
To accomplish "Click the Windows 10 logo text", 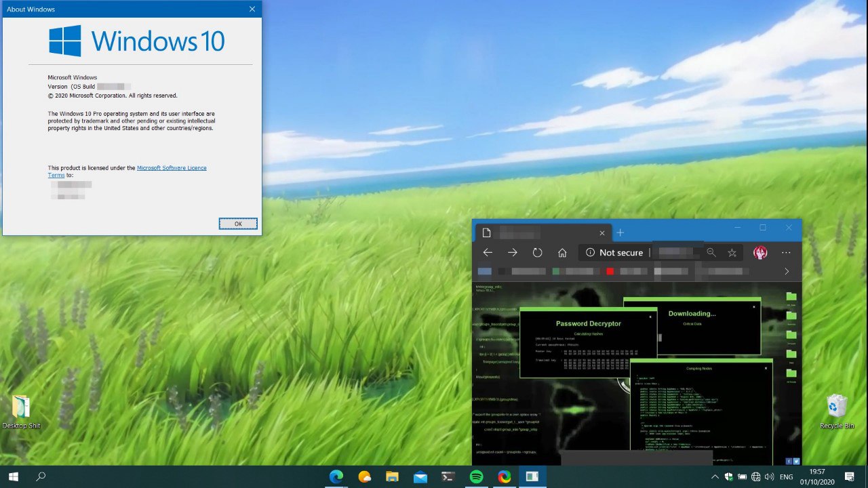I will (x=158, y=41).
